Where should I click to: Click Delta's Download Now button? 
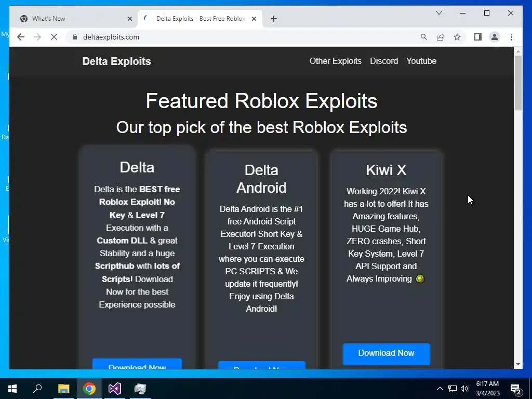pos(137,364)
